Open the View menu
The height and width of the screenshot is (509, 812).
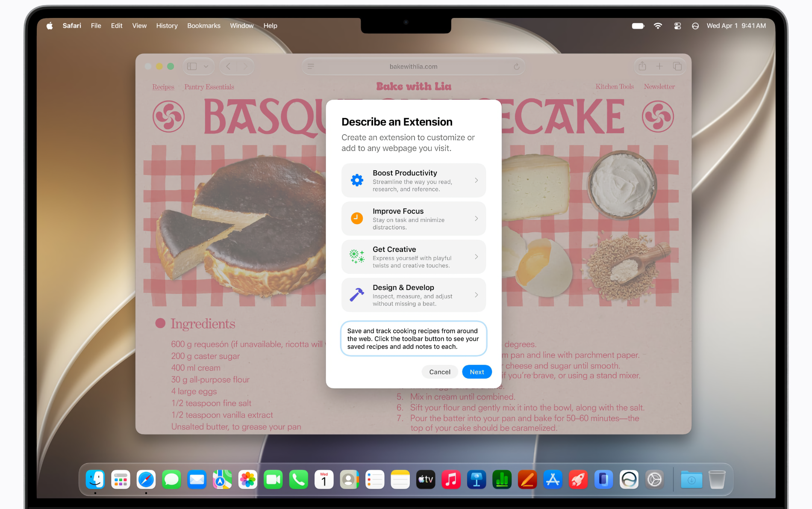(x=139, y=26)
